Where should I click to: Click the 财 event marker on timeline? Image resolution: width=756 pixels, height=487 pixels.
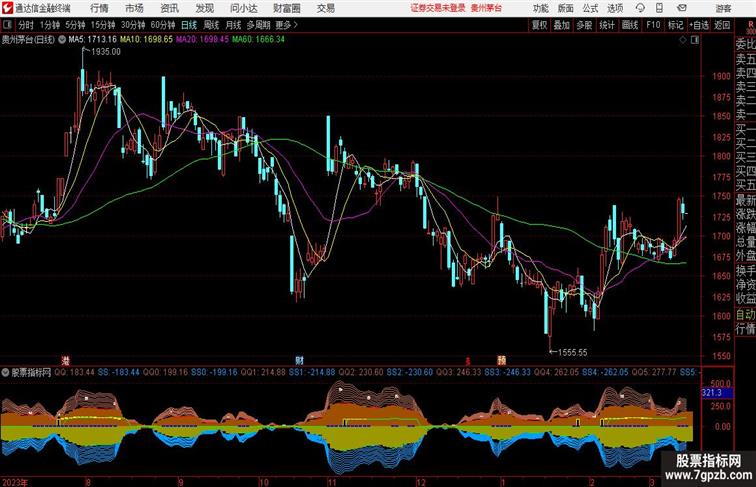299,360
